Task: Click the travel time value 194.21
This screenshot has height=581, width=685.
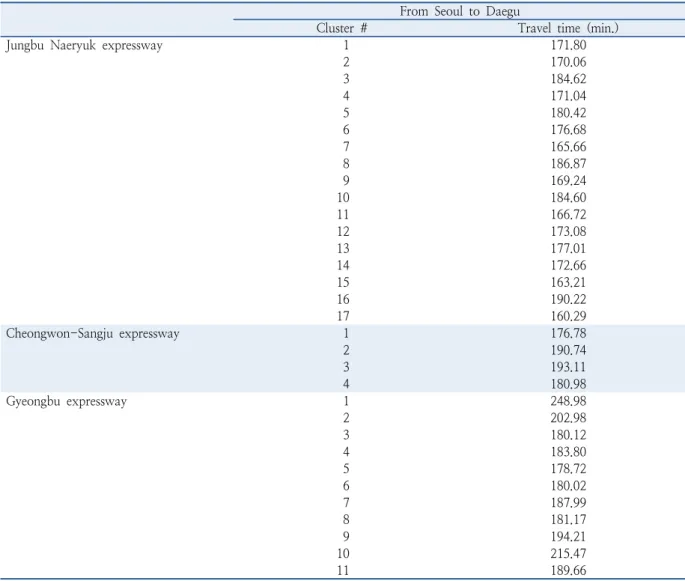Action: pos(568,536)
